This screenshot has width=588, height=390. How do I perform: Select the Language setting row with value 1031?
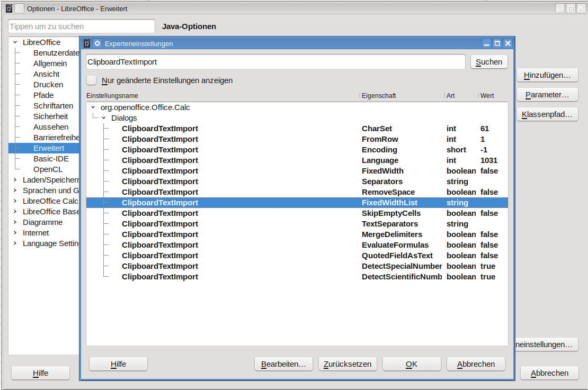(x=297, y=160)
